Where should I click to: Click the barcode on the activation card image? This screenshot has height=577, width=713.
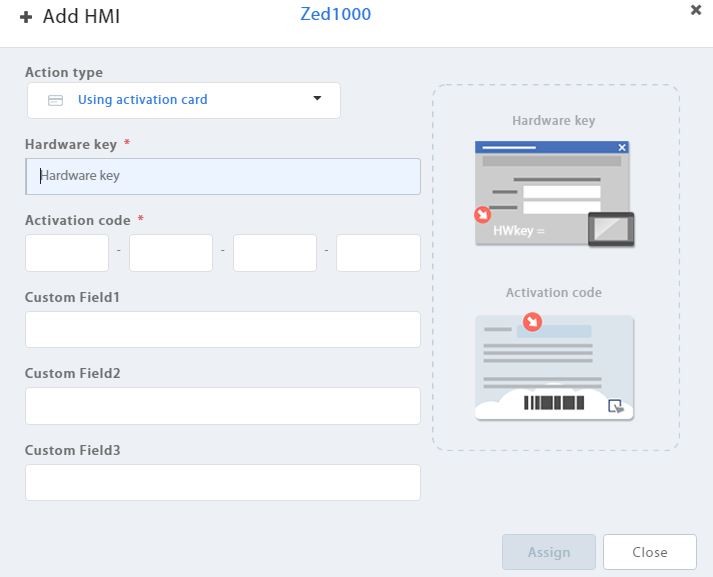point(554,403)
